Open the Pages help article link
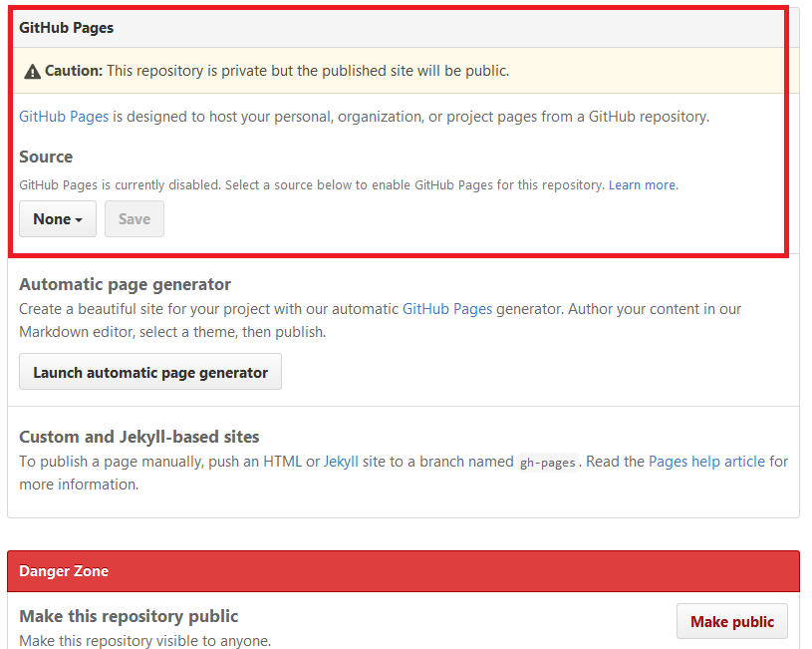 706,462
